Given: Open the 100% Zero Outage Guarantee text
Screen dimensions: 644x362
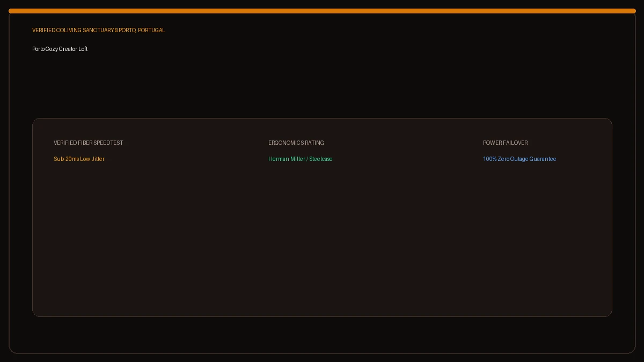Looking at the screenshot, I should (519, 159).
